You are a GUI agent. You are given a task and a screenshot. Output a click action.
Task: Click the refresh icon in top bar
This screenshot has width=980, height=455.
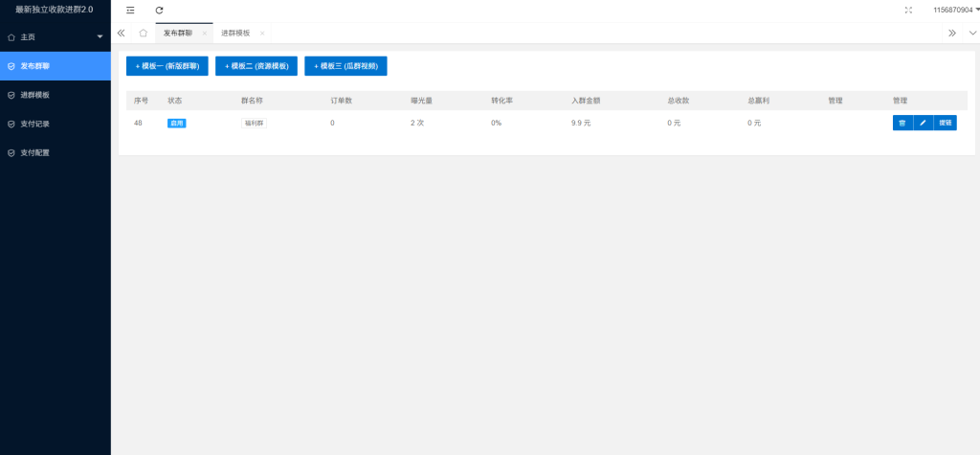coord(160,10)
